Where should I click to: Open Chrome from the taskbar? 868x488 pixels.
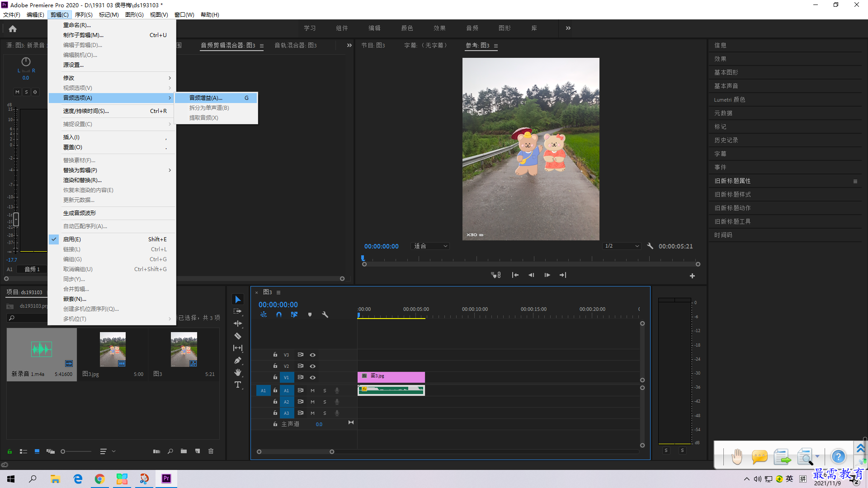tap(99, 479)
